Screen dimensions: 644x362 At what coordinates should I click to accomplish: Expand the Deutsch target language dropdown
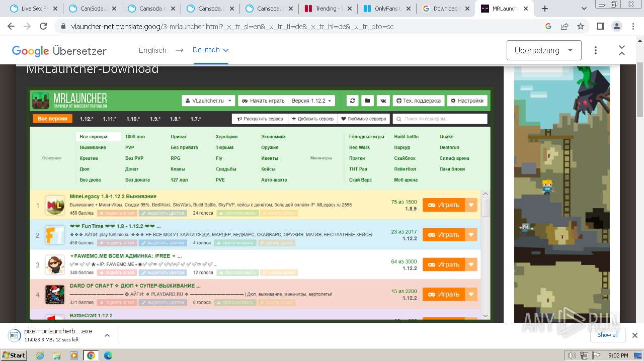pyautogui.click(x=210, y=50)
